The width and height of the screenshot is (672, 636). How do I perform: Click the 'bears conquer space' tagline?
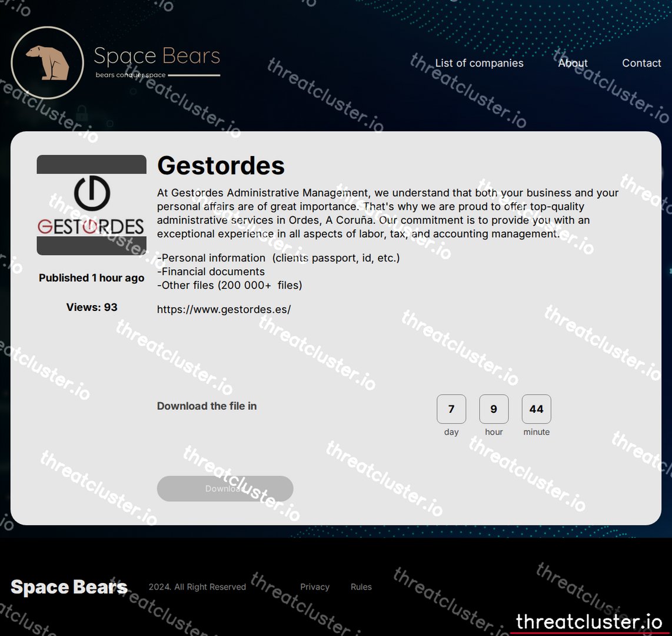[130, 75]
